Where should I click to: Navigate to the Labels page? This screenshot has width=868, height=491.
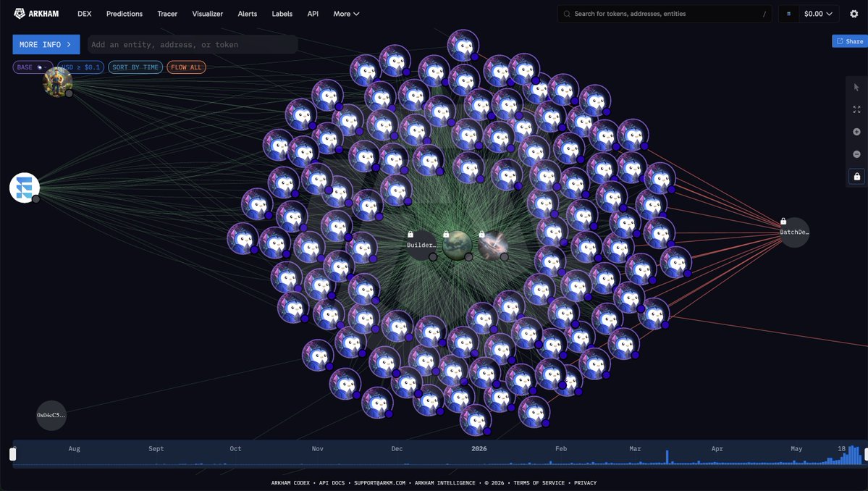point(282,14)
